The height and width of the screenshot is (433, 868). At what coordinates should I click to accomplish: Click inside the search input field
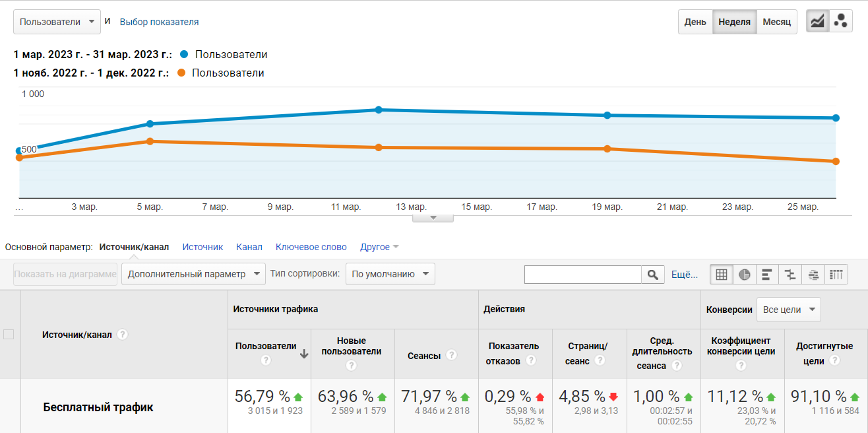click(x=582, y=274)
